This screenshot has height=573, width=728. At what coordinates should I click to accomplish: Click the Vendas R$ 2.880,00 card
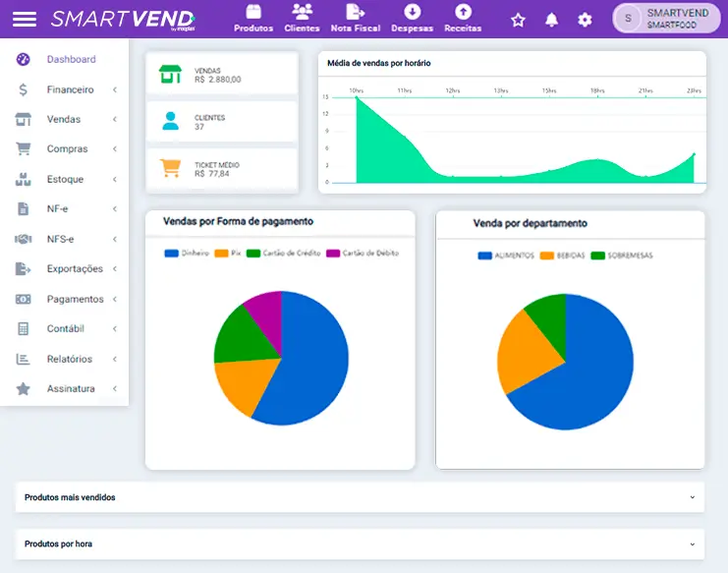click(222, 75)
